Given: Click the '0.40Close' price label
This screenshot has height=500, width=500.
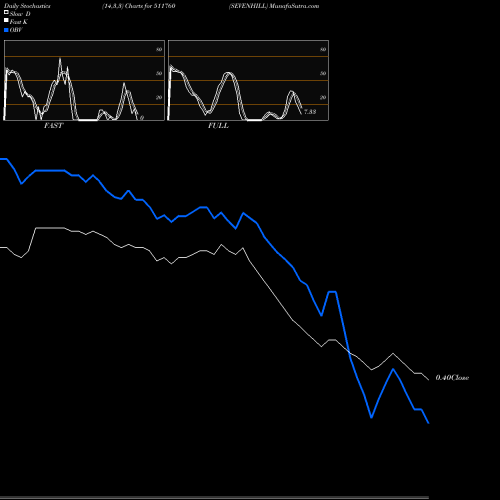Looking at the screenshot, I should 452,378.
